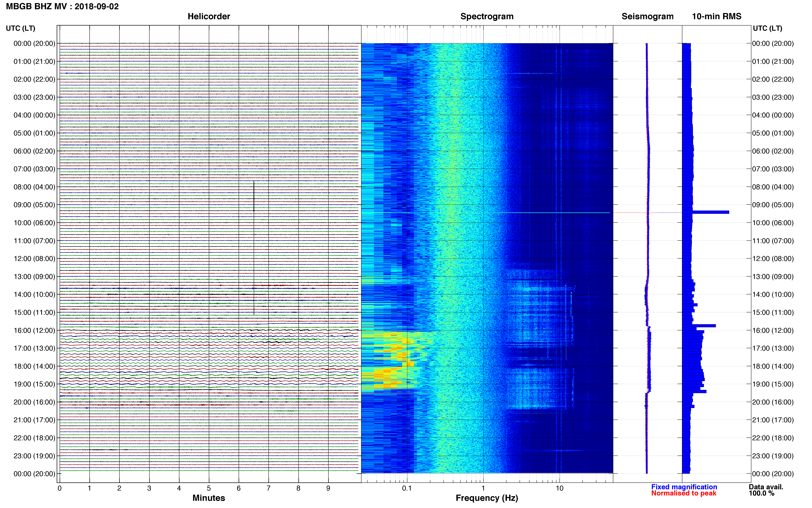Click the right-axis time label 13:00 (09:00)
812x508 pixels.
[773, 277]
